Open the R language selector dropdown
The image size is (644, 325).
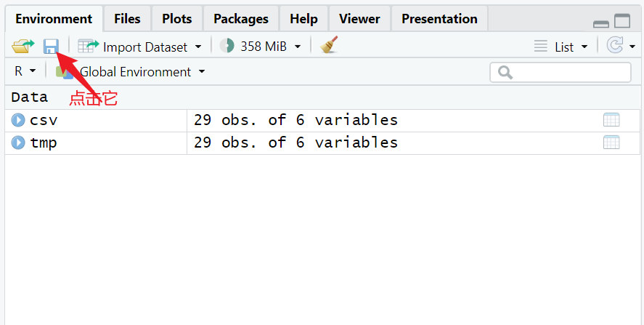(x=24, y=71)
